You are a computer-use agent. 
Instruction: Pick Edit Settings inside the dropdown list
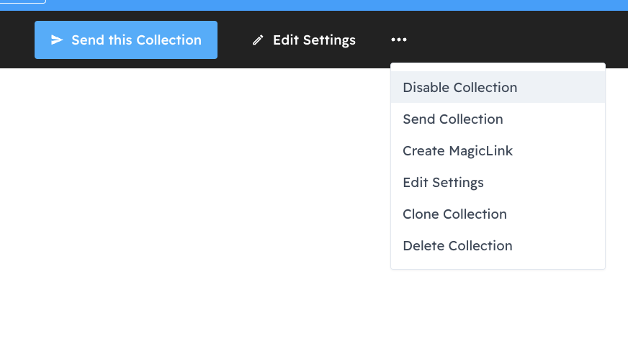(x=443, y=183)
